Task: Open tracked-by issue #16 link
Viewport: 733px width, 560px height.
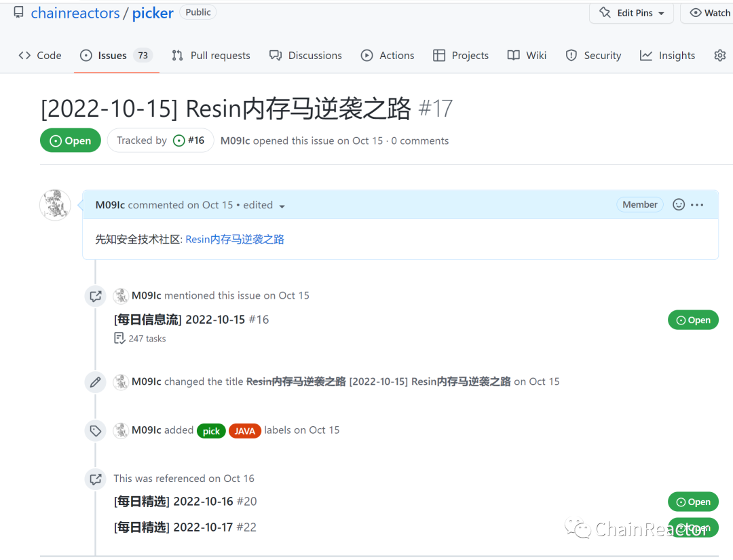Action: click(189, 141)
